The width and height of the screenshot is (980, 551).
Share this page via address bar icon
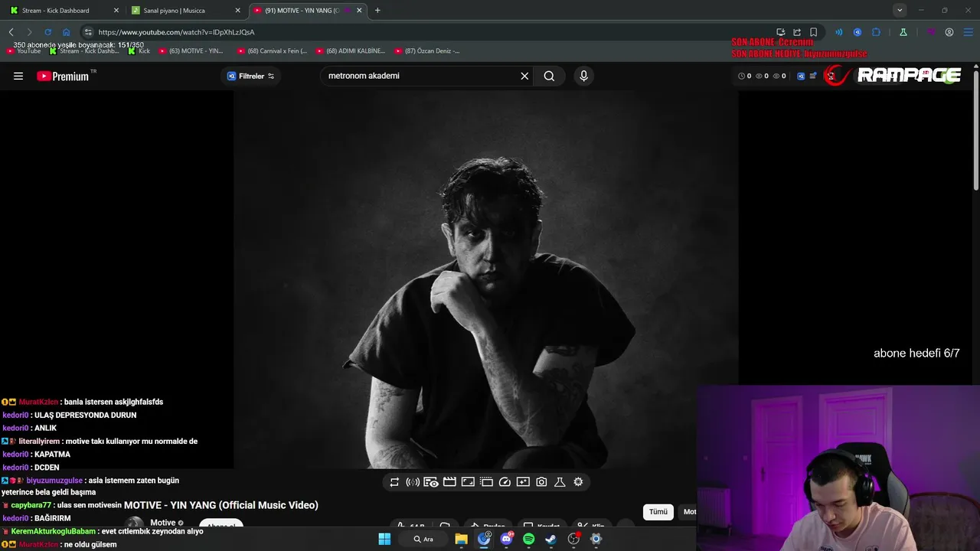[797, 32]
